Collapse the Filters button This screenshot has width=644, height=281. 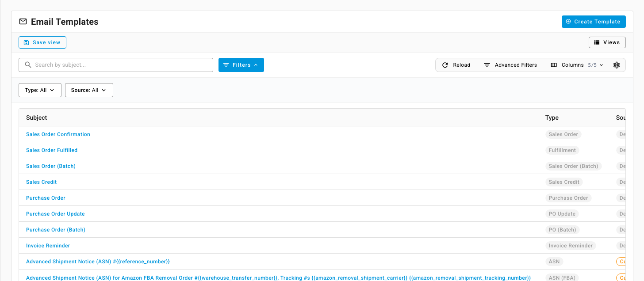241,65
